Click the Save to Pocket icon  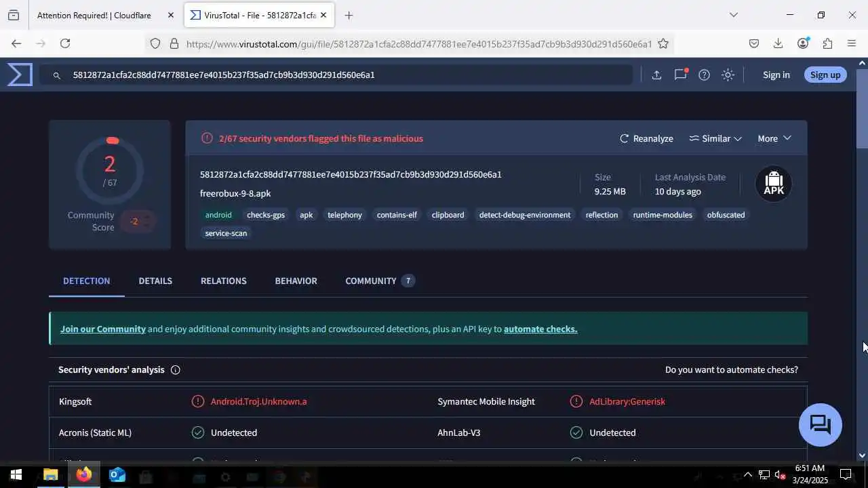coord(753,43)
